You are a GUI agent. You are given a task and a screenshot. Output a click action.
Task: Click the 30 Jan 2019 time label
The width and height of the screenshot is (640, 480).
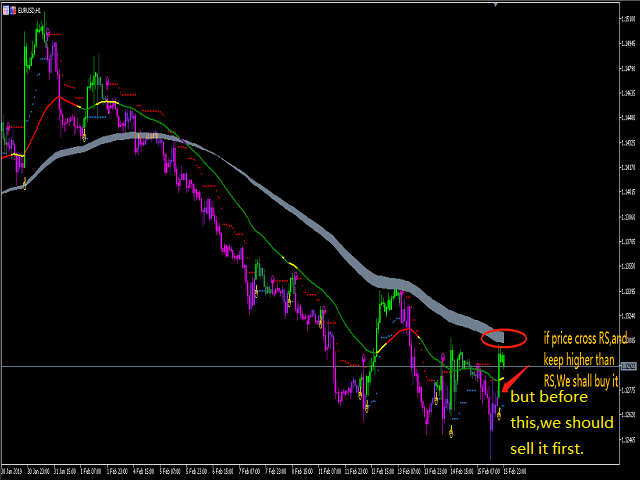click(11, 471)
